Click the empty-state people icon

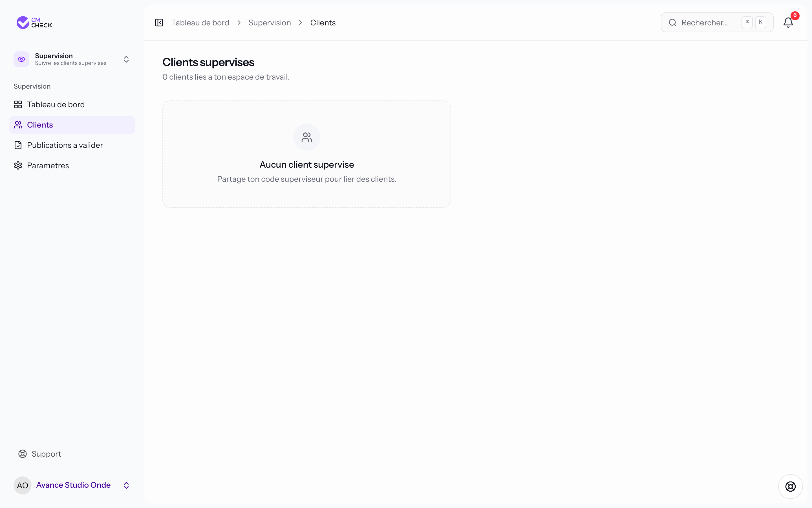(x=307, y=137)
